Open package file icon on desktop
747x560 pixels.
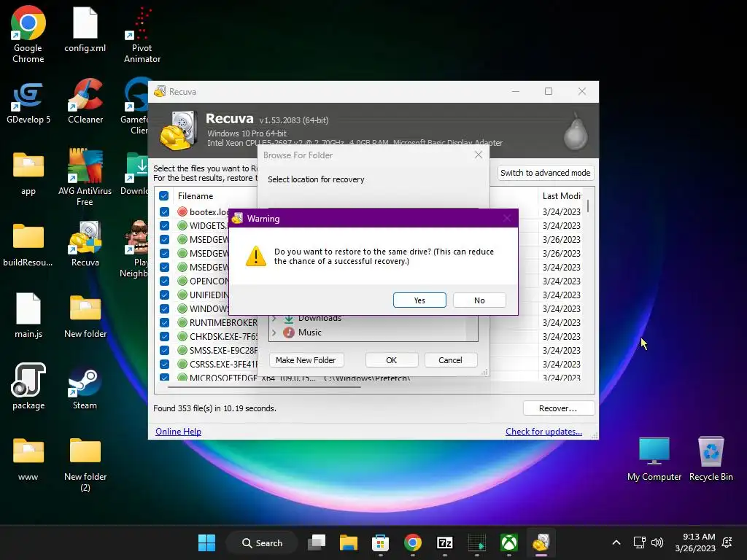pos(28,386)
